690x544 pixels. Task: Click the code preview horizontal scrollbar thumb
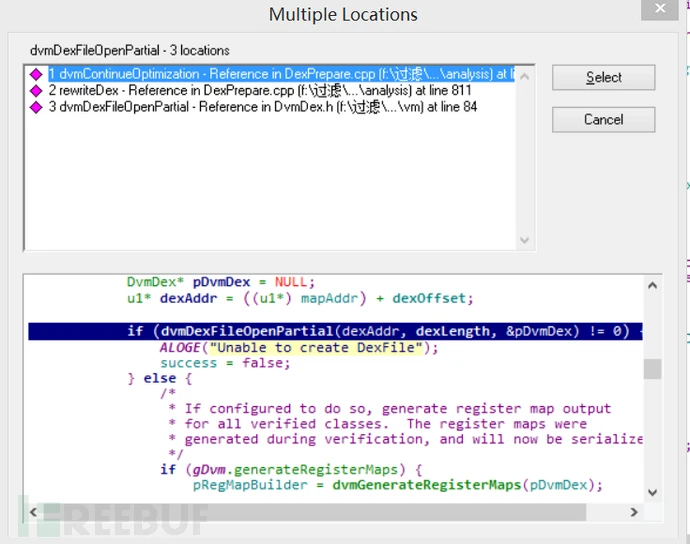(x=314, y=512)
